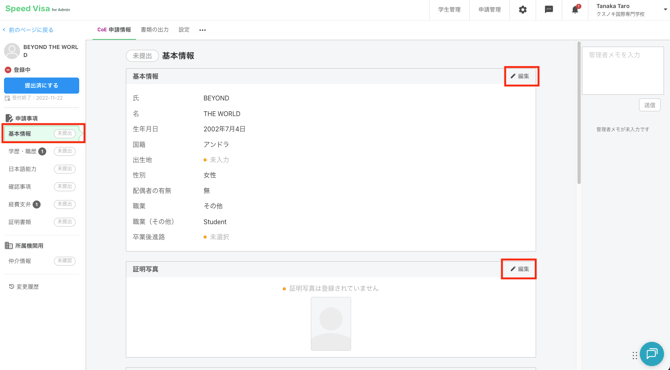Click the 管理者メモが未入力です message
670x370 pixels.
623,129
